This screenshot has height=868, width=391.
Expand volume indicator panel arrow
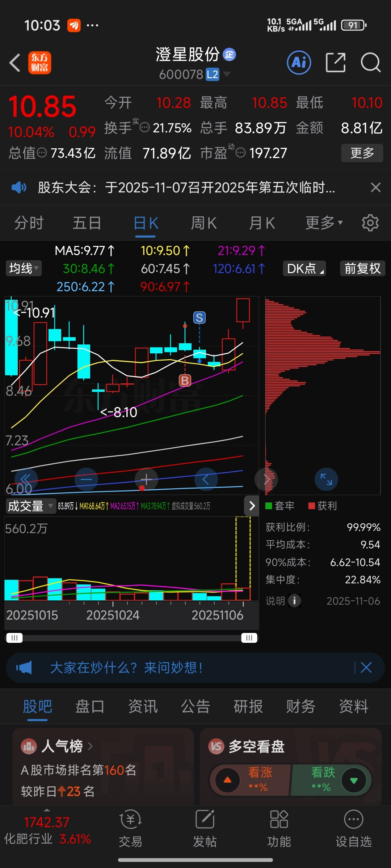tap(252, 506)
